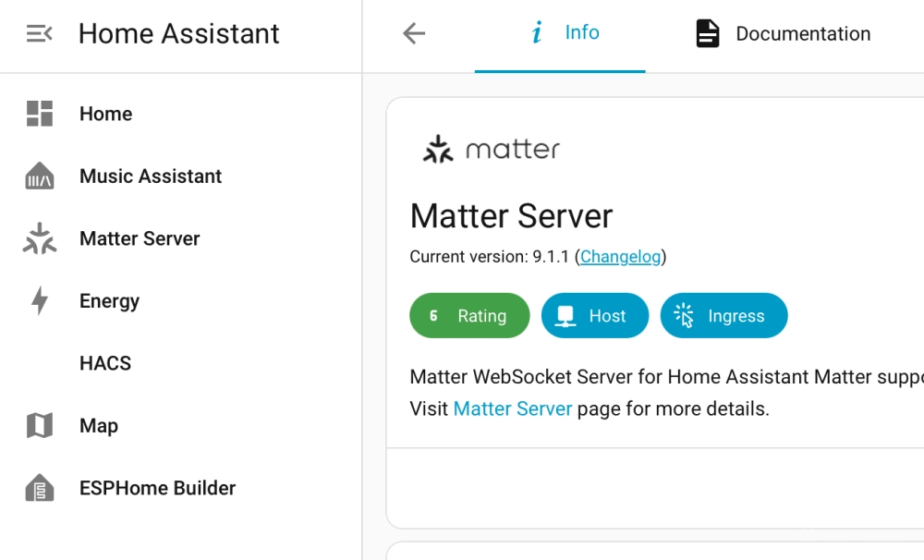
Task: Click the "Matter Server" add-on heading
Action: 512,215
